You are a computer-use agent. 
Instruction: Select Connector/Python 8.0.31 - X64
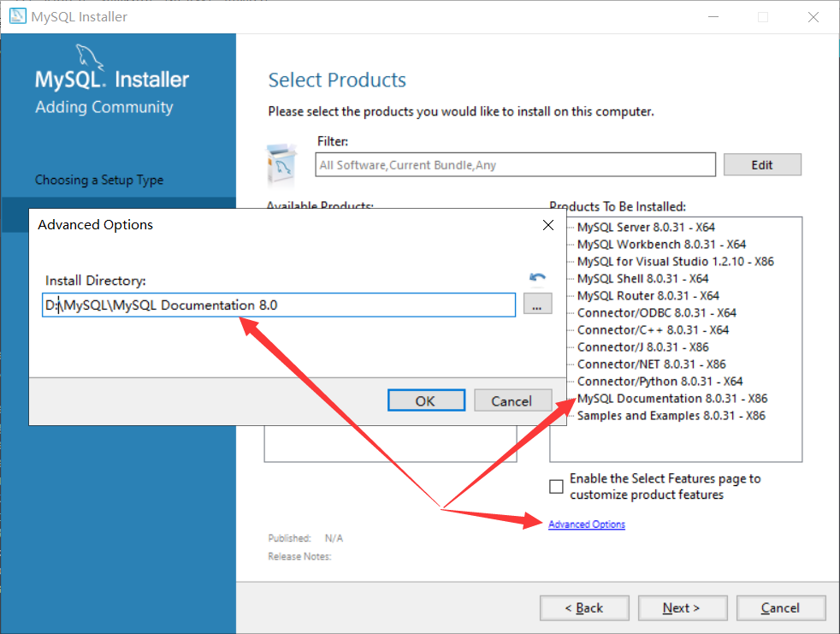click(660, 382)
